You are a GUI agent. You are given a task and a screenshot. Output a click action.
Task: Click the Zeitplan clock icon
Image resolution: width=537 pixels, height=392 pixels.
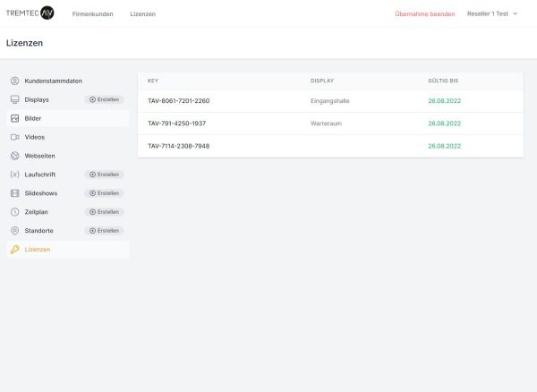coord(14,212)
